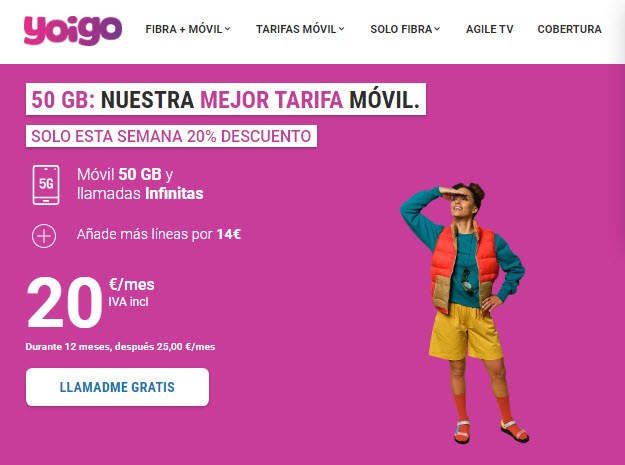The height and width of the screenshot is (465, 625).
Task: Click the LLAMADME GRATIS button
Action: (117, 387)
